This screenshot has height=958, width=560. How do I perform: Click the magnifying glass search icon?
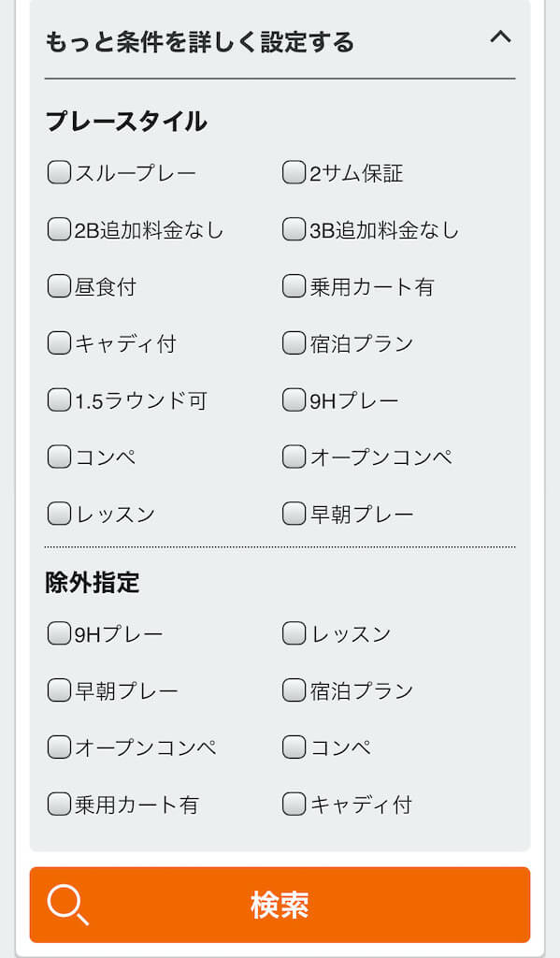coord(68,905)
